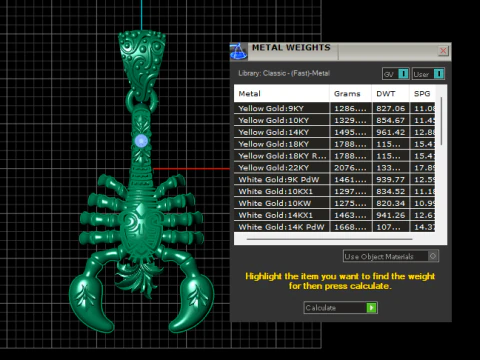Select the Yellow Gold:14KY row
Image resolution: width=480 pixels, height=360 pixels.
pyautogui.click(x=335, y=132)
